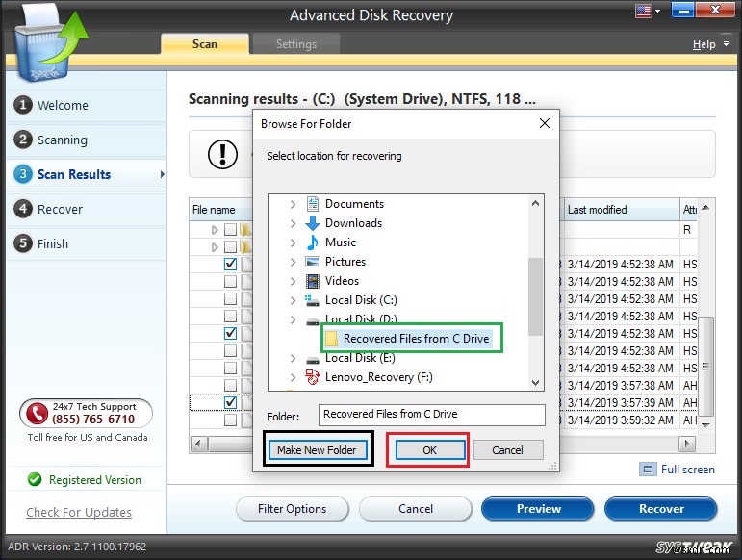Click the US flag language icon
The height and width of the screenshot is (560, 742).
(x=644, y=11)
